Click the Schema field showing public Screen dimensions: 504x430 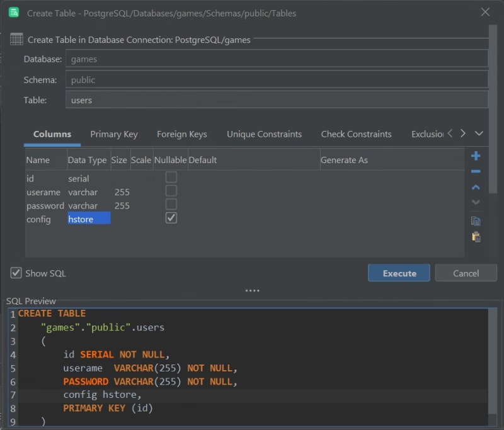(x=277, y=80)
